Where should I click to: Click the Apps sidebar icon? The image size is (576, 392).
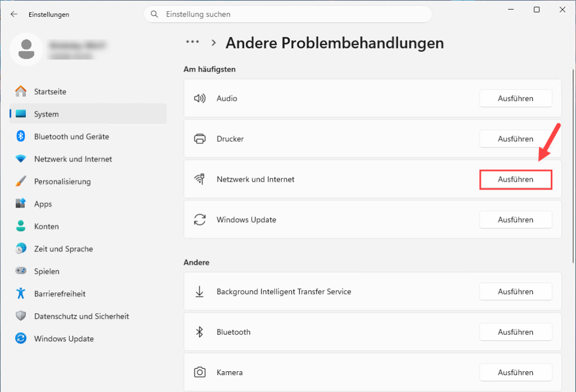(x=21, y=204)
